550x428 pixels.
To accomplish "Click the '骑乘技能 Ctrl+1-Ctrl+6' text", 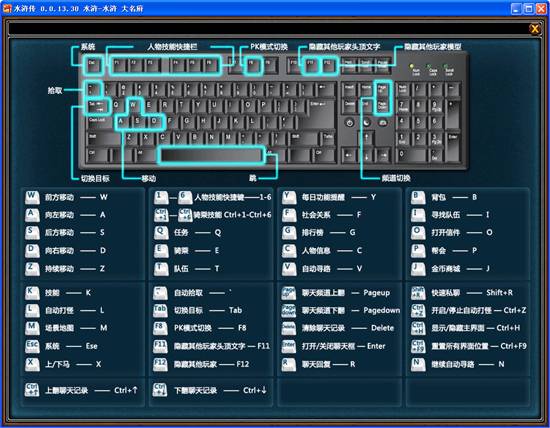I will 233,215.
